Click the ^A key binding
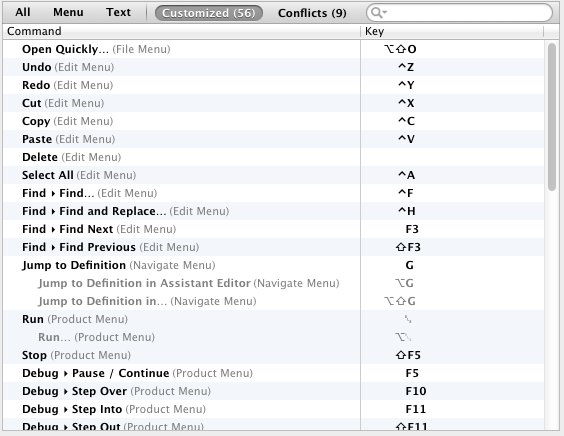564x436 pixels. [406, 175]
